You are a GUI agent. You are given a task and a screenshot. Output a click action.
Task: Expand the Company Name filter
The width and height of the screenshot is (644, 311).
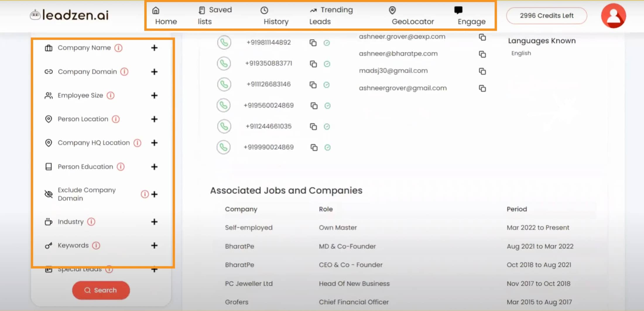click(x=154, y=48)
